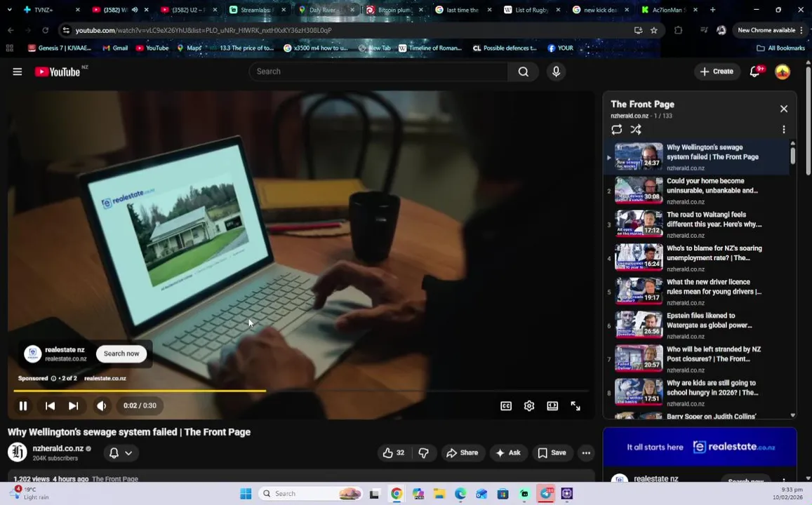
Task: Switch to the TVNZ+ browser tab
Action: point(44,10)
